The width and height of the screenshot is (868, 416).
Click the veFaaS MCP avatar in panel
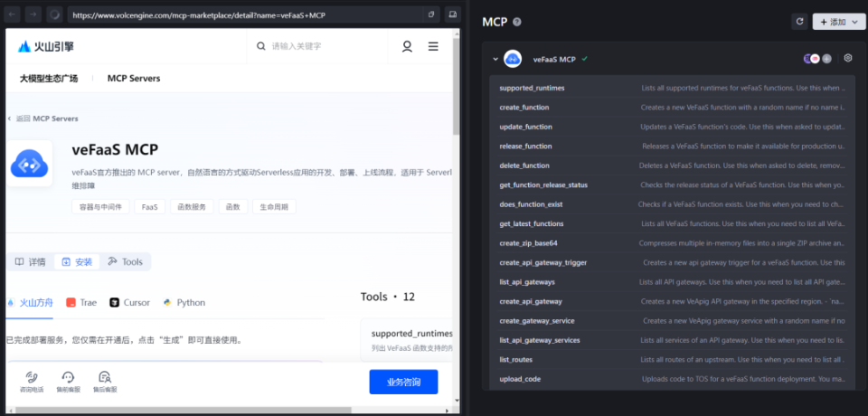click(x=513, y=59)
